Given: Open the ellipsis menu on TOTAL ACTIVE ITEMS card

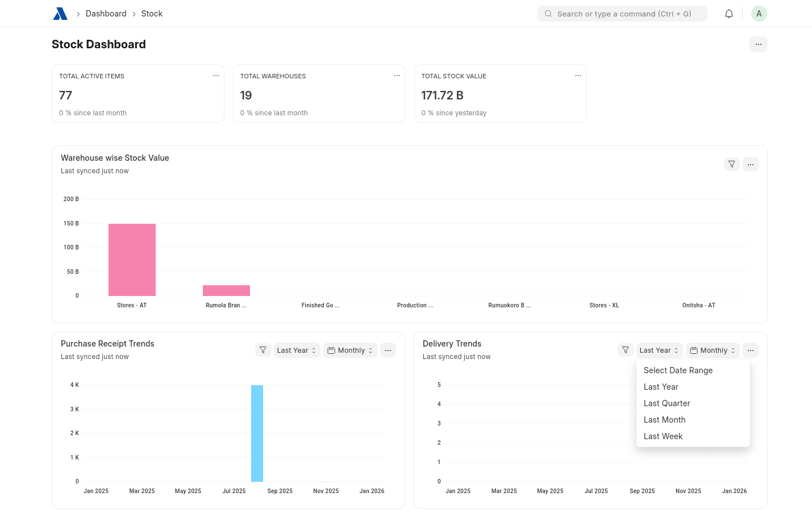Looking at the screenshot, I should 216,75.
